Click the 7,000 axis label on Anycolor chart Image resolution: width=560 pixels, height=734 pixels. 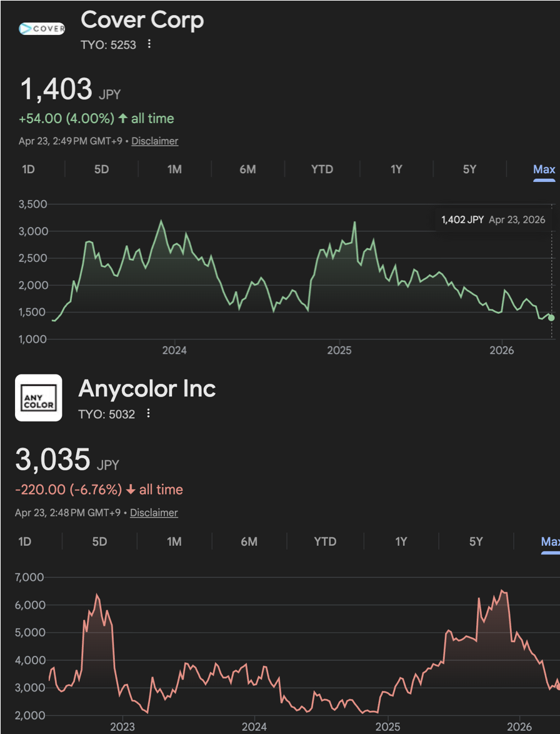(29, 577)
